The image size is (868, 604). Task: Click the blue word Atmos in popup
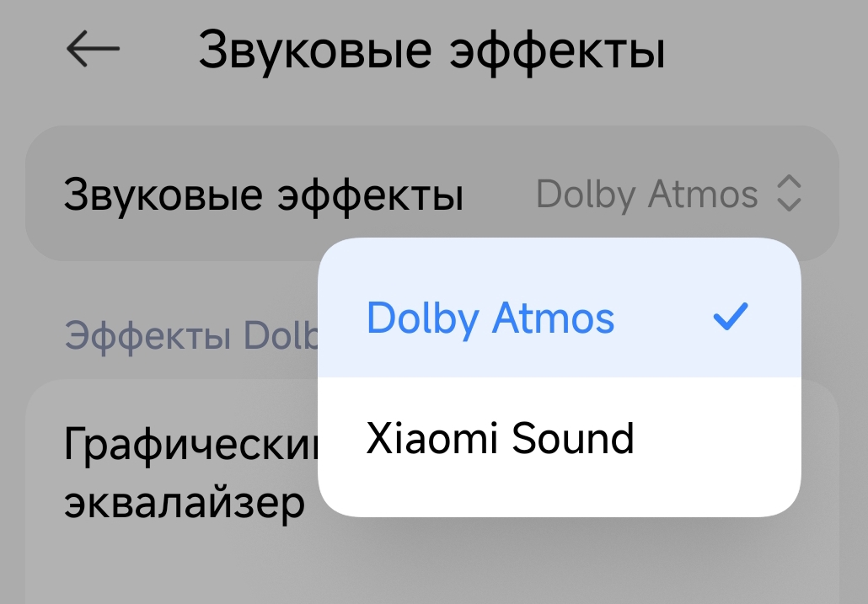(x=554, y=318)
